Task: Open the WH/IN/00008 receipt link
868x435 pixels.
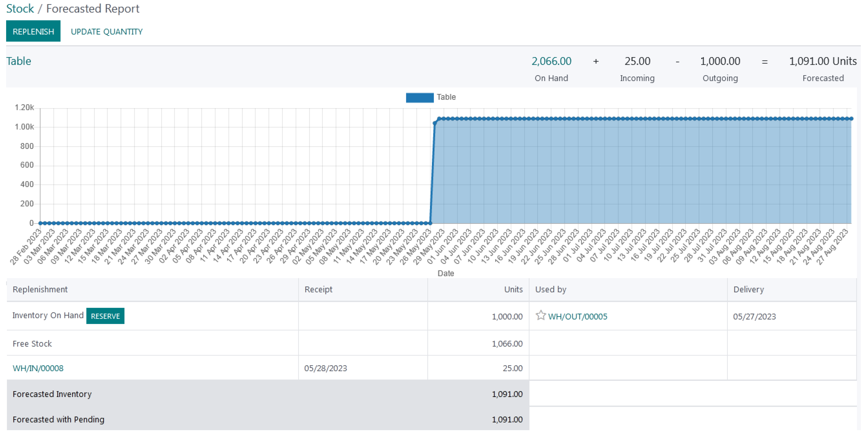Action: (x=38, y=368)
